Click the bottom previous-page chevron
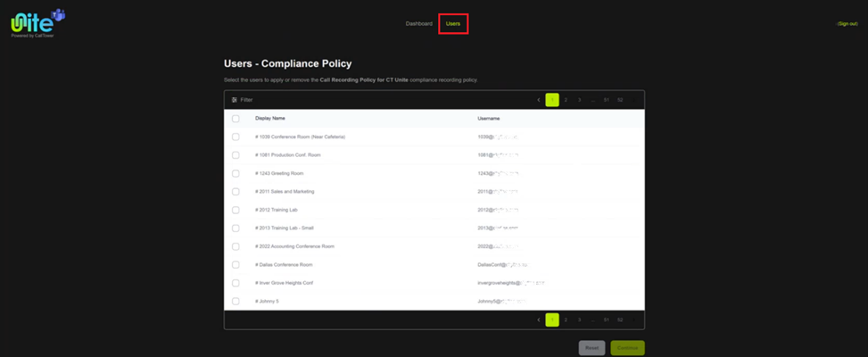 [x=539, y=320]
